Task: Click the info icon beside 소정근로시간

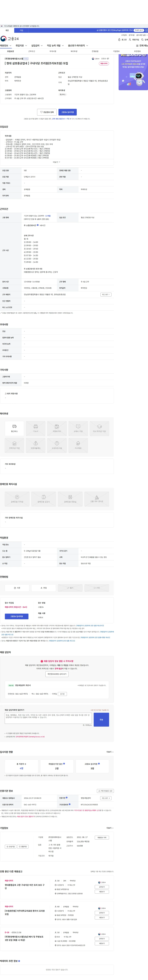Action: [38, 225]
